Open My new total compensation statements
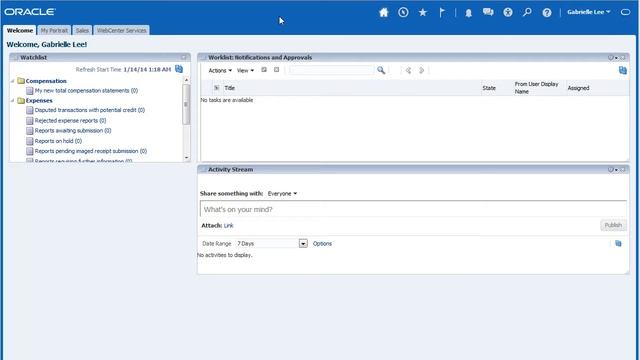This screenshot has width=640, height=360. click(86, 91)
